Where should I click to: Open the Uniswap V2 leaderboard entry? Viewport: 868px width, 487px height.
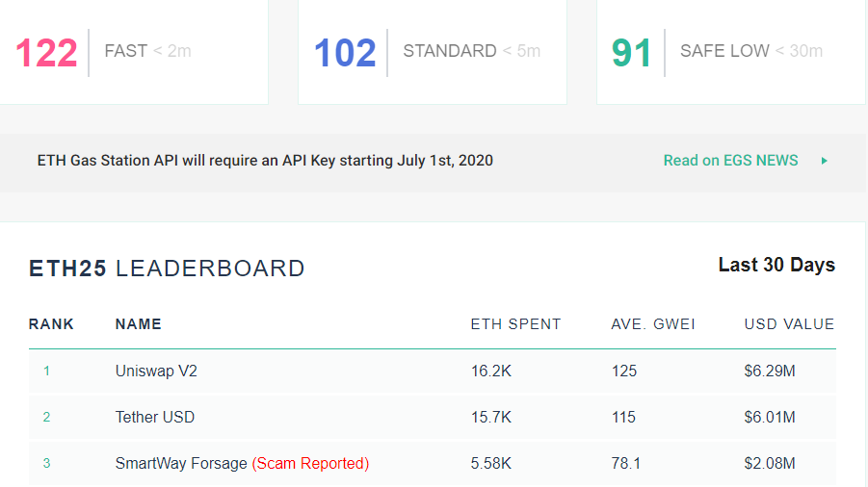click(156, 371)
